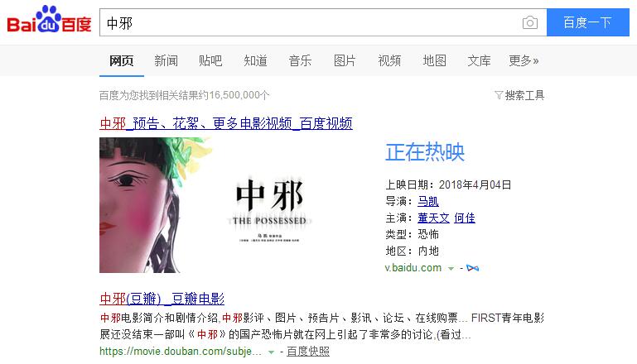Open the 中邪 豆瓣电影 result link
637x364 pixels.
162,299
